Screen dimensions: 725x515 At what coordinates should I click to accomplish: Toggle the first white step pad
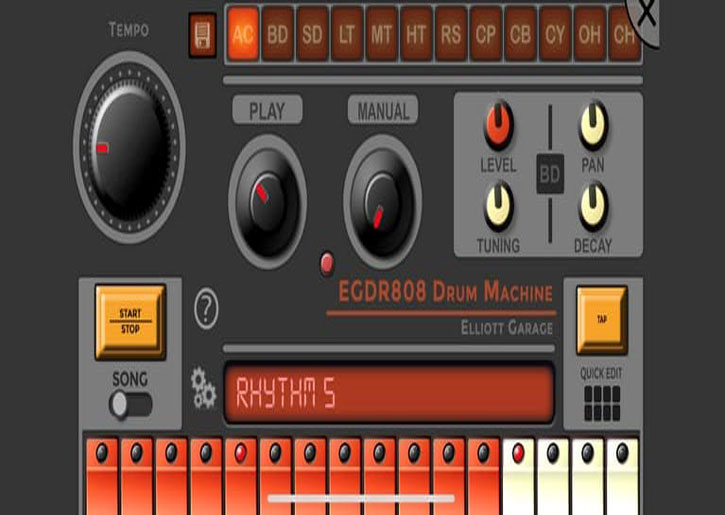[x=518, y=476]
